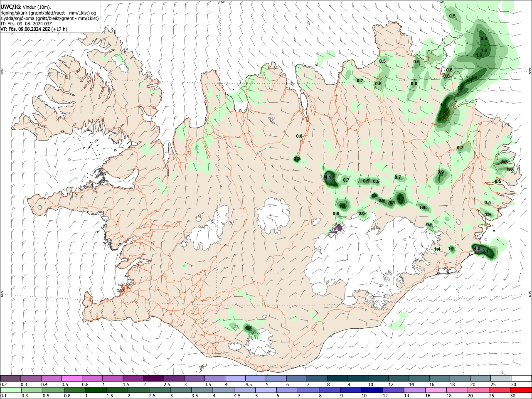Pick the light lavender swatch starting at 4 in the upper legend row
The image size is (532, 399).
(x=235, y=378)
